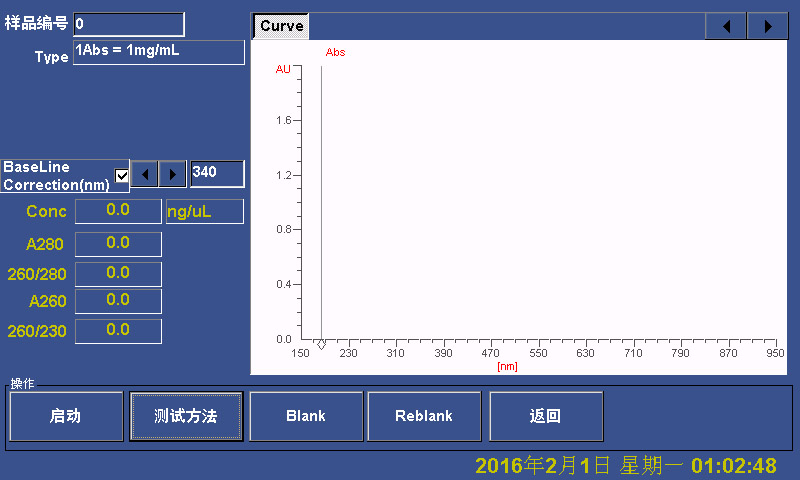Image resolution: width=800 pixels, height=480 pixels.
Task: Select the 样品编号 sample number field
Action: click(129, 24)
